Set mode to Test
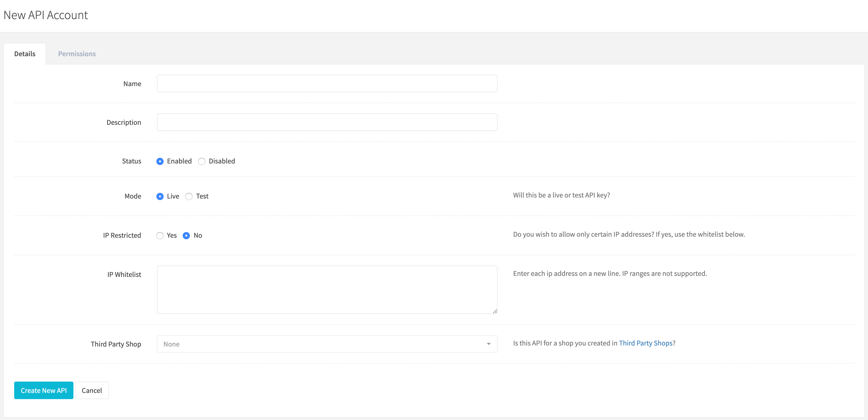Viewport: 868px width, 420px height. [189, 196]
